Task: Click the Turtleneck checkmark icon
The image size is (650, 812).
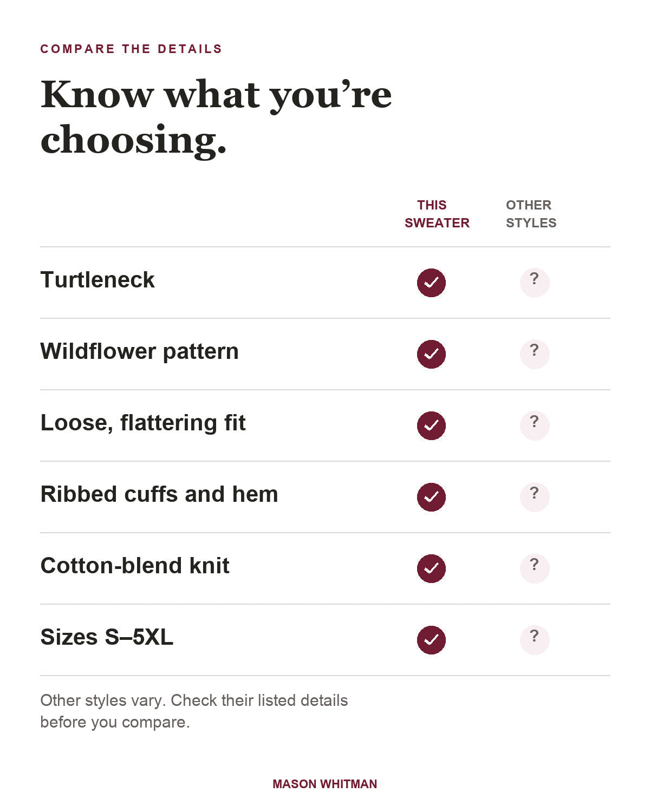Action: point(431,283)
